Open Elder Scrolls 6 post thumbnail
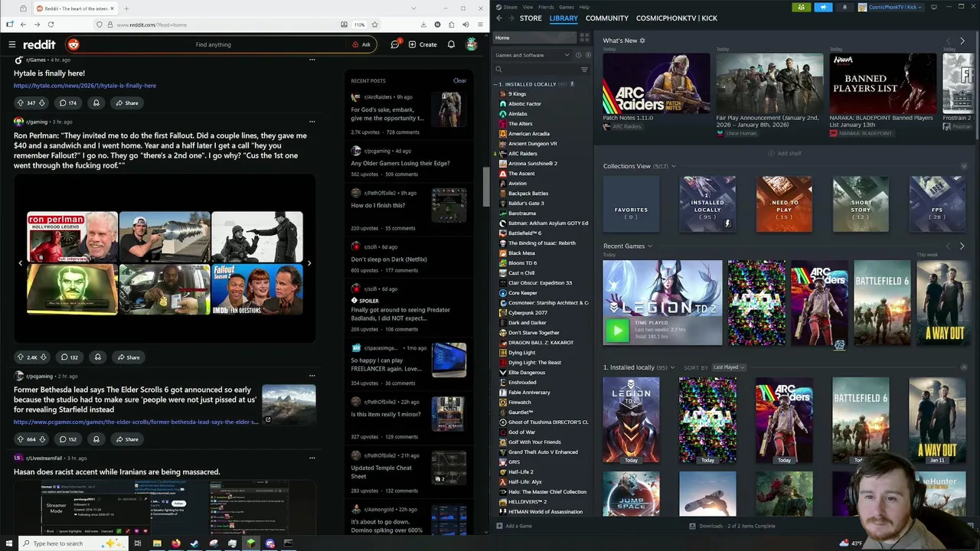The image size is (980, 551). 289,404
